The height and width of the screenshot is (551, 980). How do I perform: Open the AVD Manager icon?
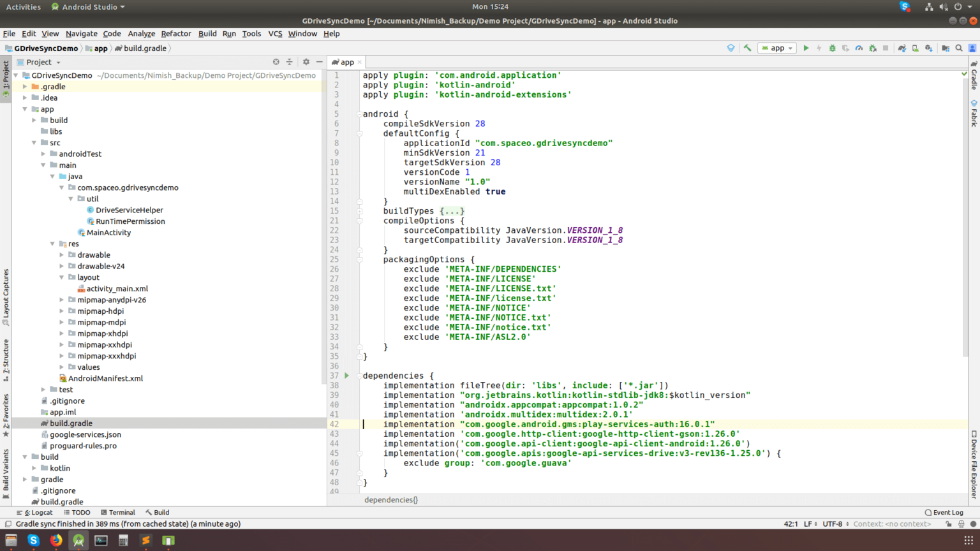coord(915,48)
